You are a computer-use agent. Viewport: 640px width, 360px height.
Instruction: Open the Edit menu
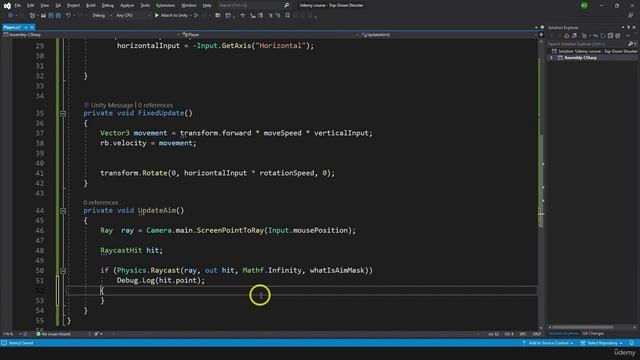[31, 5]
